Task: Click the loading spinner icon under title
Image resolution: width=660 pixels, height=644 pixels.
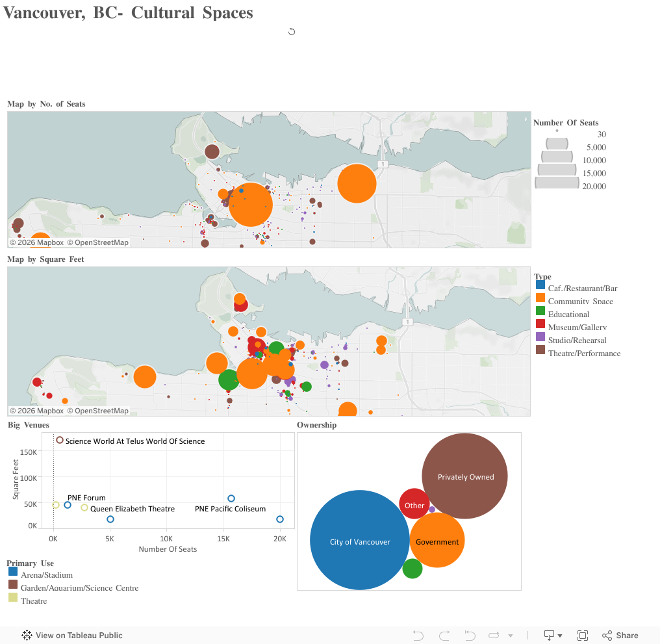Action: coord(292,31)
